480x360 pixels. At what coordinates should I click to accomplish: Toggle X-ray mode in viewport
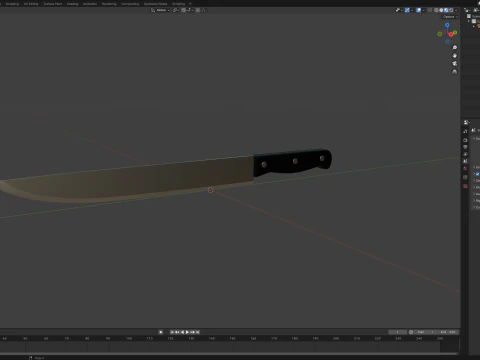(x=430, y=10)
